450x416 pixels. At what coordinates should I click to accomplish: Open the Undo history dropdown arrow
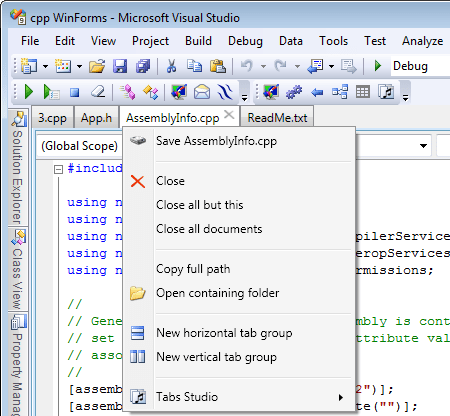263,66
